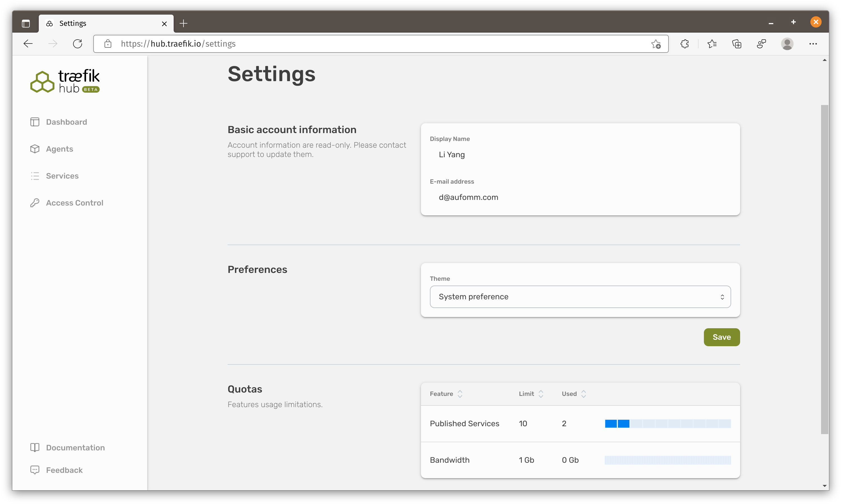Click the browser profile avatar
Screen dimensions: 841x504
[787, 44]
